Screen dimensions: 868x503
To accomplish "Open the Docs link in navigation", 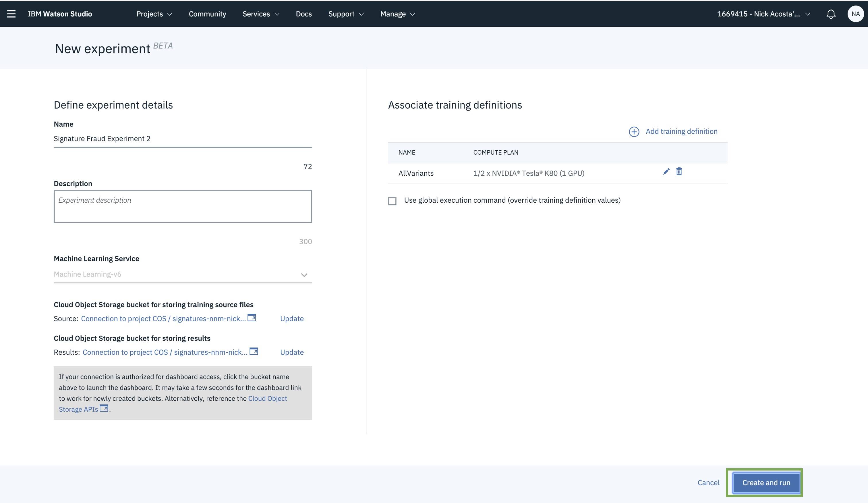I will [304, 14].
